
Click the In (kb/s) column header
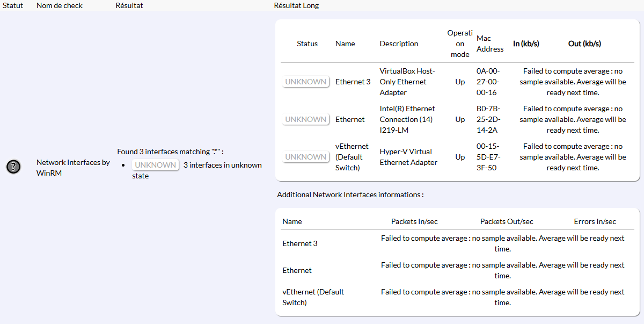coord(526,44)
